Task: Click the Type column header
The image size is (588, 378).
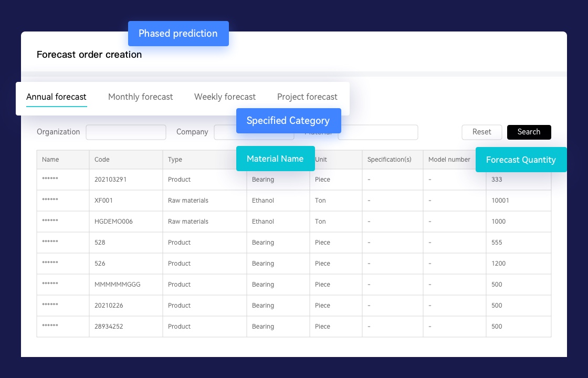Action: [175, 160]
